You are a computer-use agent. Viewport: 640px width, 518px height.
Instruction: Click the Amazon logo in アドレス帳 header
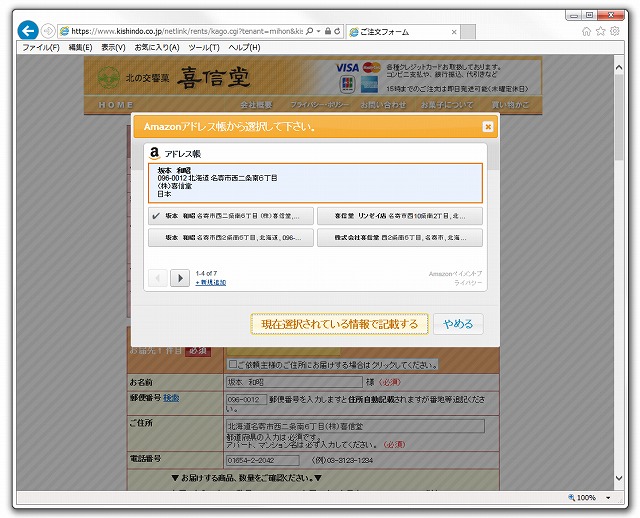154,153
